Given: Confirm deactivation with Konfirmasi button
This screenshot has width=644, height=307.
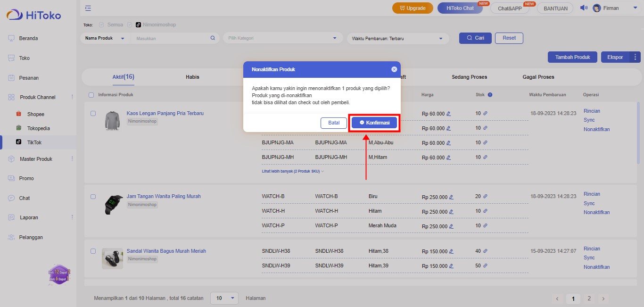Looking at the screenshot, I should point(374,123).
